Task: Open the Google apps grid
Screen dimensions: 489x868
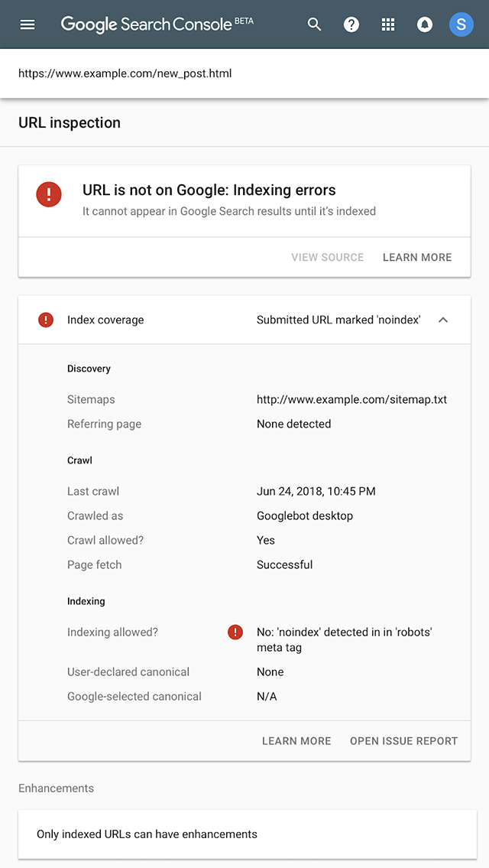Action: (x=388, y=24)
